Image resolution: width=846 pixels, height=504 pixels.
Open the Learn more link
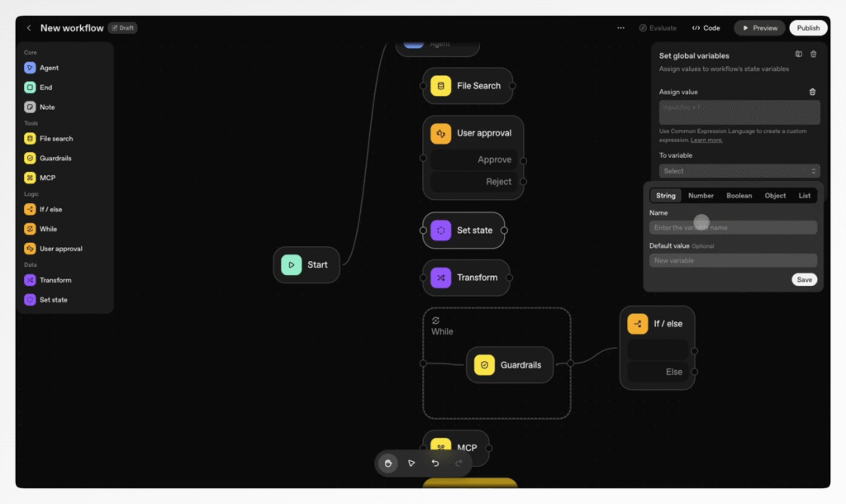706,140
